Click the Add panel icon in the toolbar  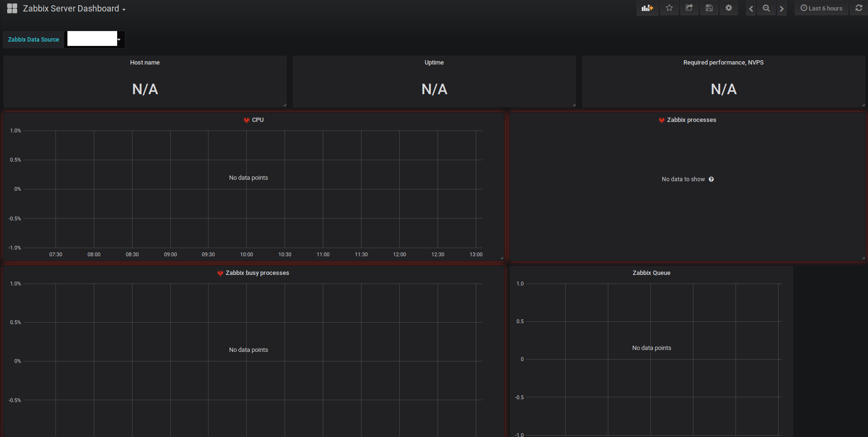tap(647, 8)
